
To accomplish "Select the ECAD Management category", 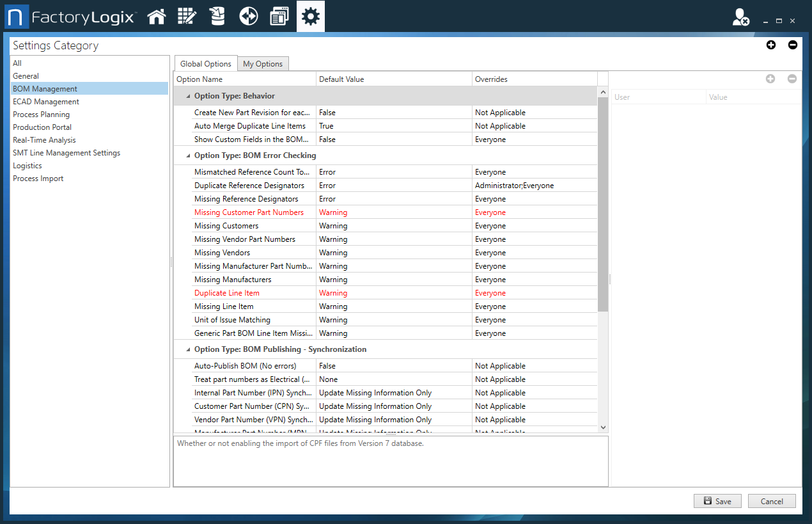I will coord(45,101).
